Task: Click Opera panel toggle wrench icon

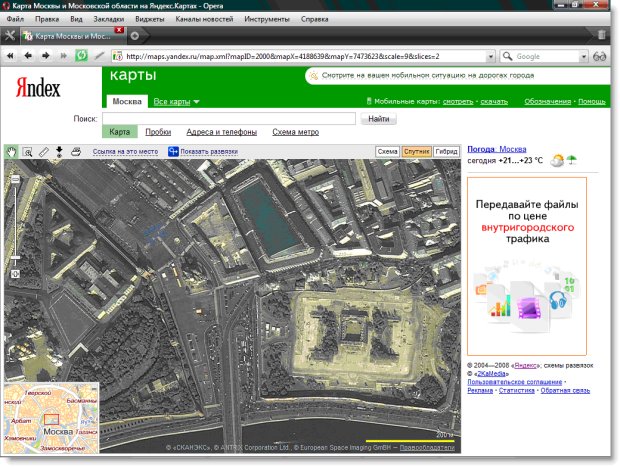Action: 10,36
